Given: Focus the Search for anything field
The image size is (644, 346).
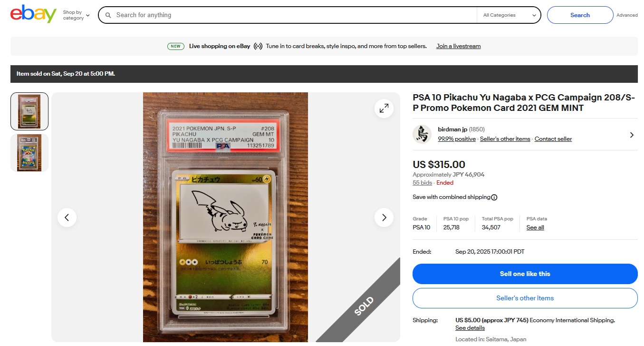Looking at the screenshot, I should point(295,15).
